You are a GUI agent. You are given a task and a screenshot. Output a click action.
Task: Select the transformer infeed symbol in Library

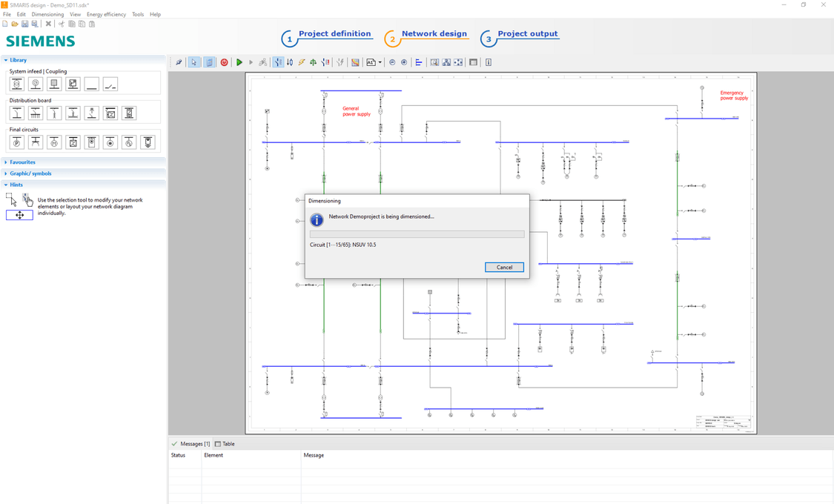pyautogui.click(x=16, y=83)
